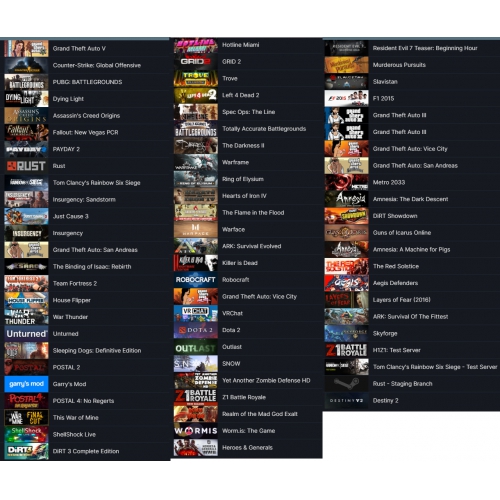Open the 'Murderous Pursuits' title
500x500 pixels.
pyautogui.click(x=399, y=65)
